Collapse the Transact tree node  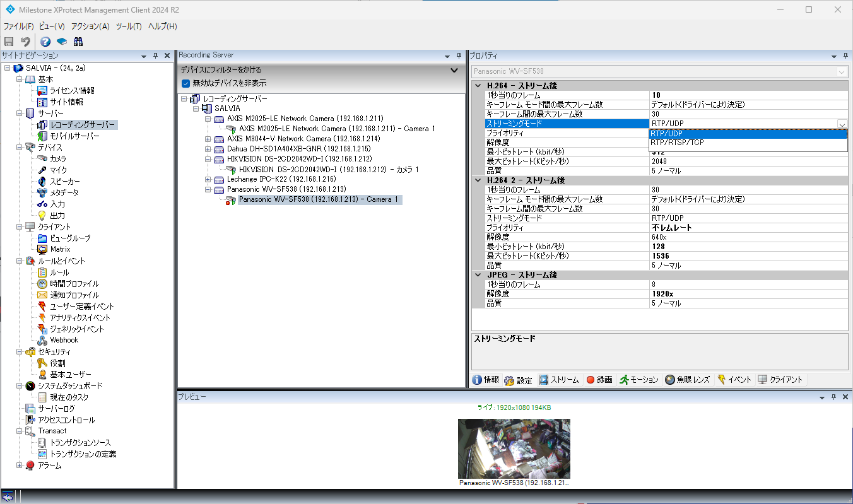(19, 431)
